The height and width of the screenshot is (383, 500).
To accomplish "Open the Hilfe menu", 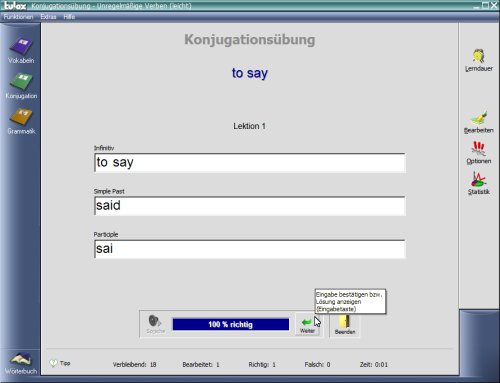I will [69, 17].
